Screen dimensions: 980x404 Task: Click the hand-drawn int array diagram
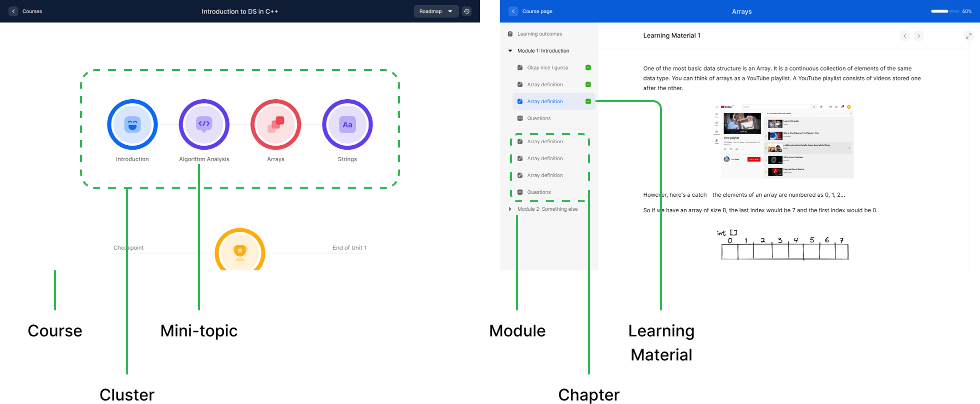pyautogui.click(x=783, y=244)
